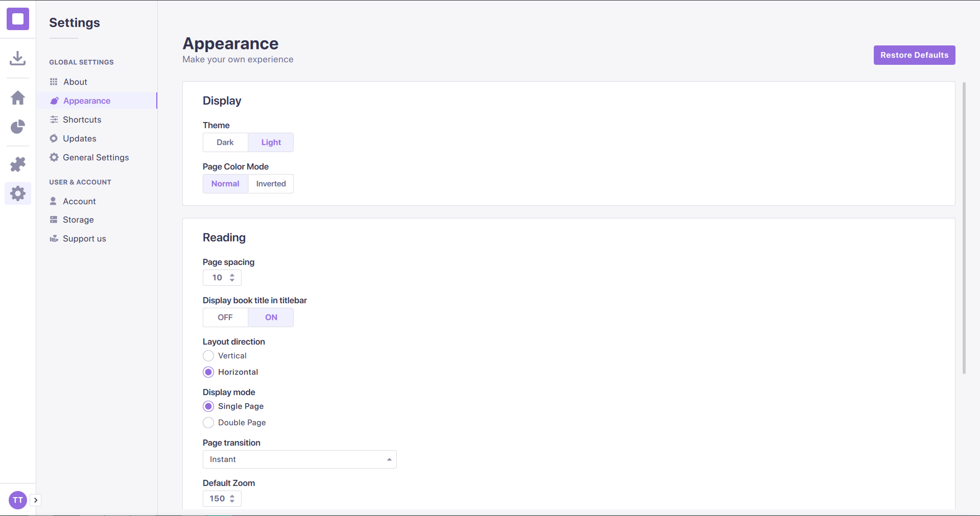Click the Restore Defaults button
The width and height of the screenshot is (980, 516).
[x=914, y=55]
